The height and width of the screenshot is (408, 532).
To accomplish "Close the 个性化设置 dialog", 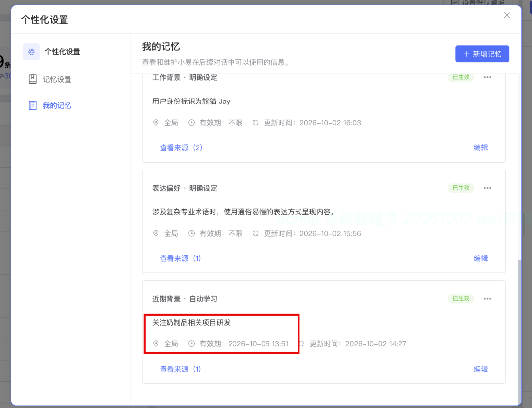I will point(507,15).
